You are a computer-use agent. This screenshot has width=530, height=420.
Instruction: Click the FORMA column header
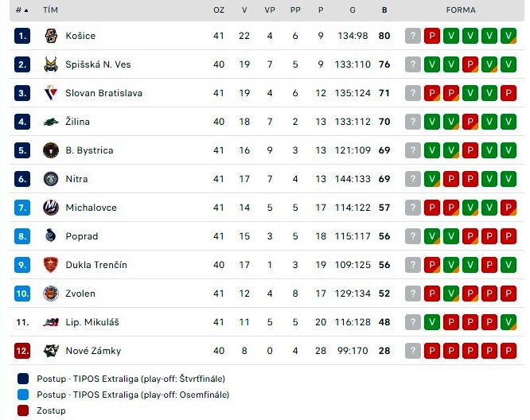(461, 10)
